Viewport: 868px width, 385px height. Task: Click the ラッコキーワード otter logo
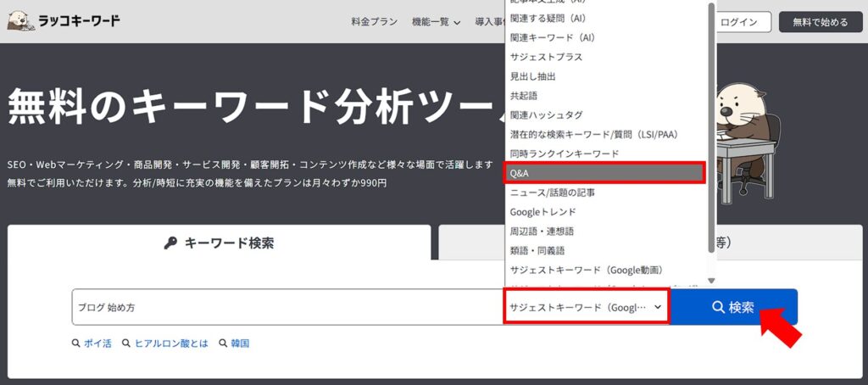coord(63,21)
